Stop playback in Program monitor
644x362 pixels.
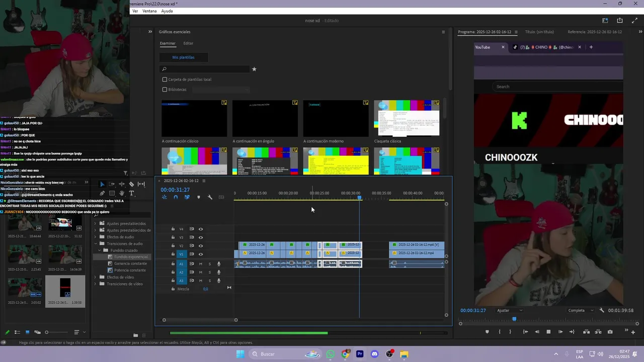click(x=548, y=332)
